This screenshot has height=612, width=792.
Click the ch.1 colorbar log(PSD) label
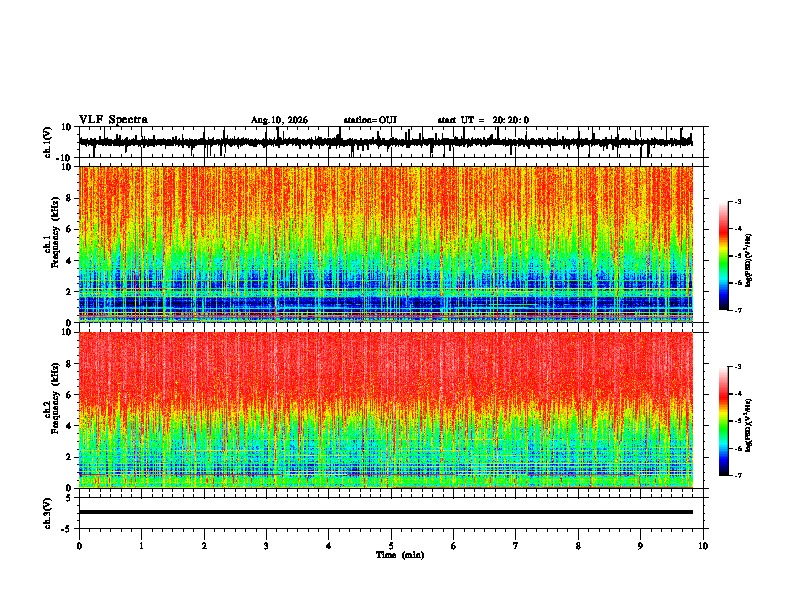click(749, 260)
